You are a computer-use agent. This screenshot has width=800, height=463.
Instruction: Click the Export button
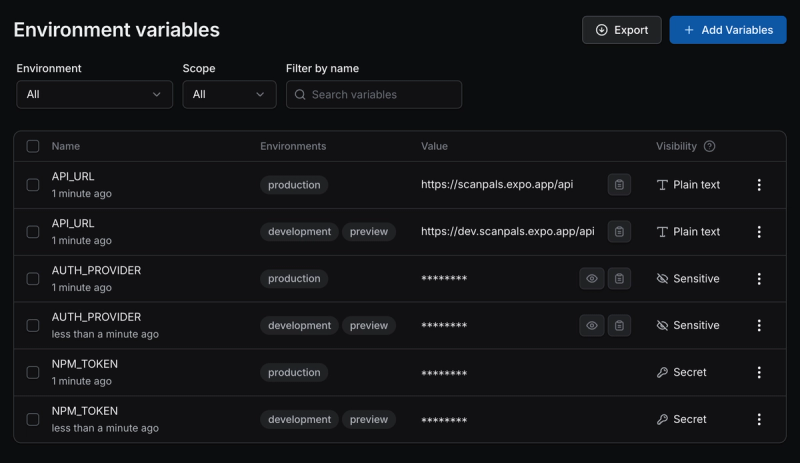[621, 30]
